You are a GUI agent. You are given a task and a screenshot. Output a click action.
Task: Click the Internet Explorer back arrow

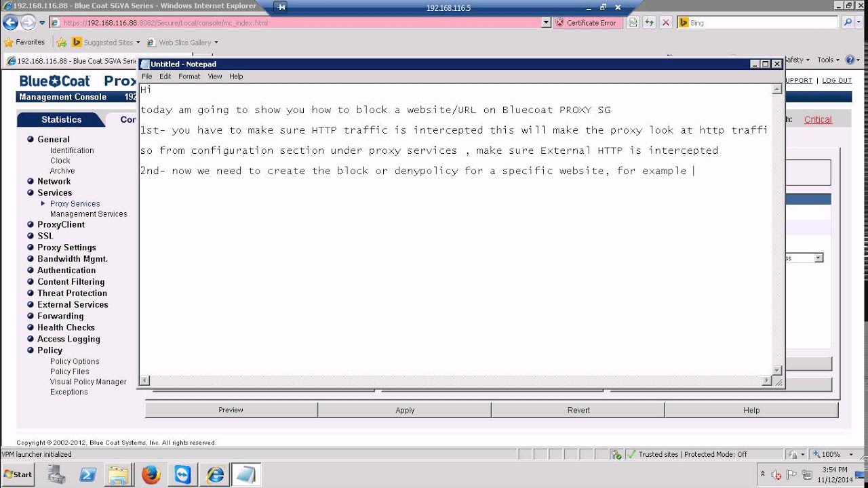click(x=10, y=22)
